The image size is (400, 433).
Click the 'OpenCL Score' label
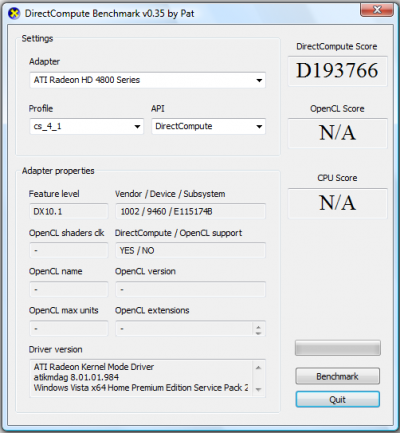pyautogui.click(x=337, y=109)
